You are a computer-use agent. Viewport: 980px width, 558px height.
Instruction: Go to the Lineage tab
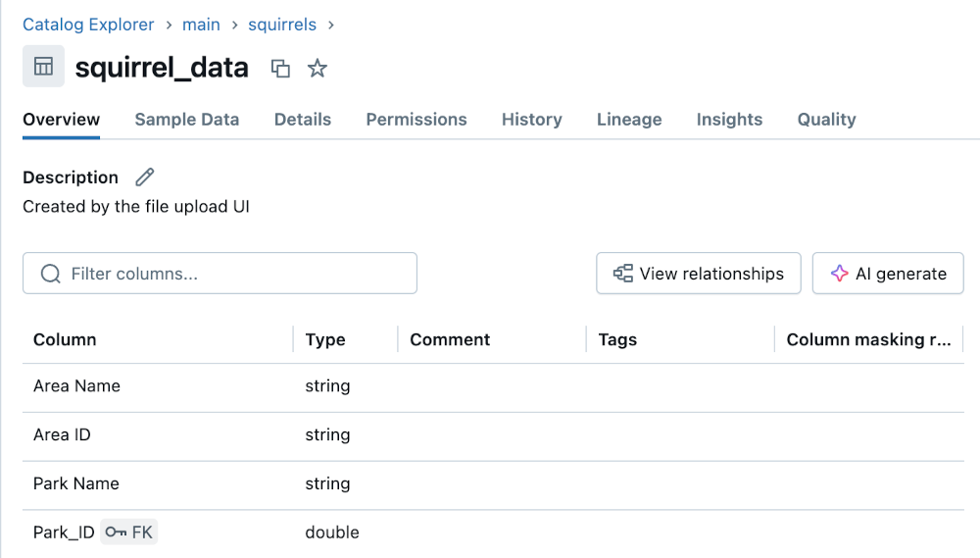coord(628,120)
